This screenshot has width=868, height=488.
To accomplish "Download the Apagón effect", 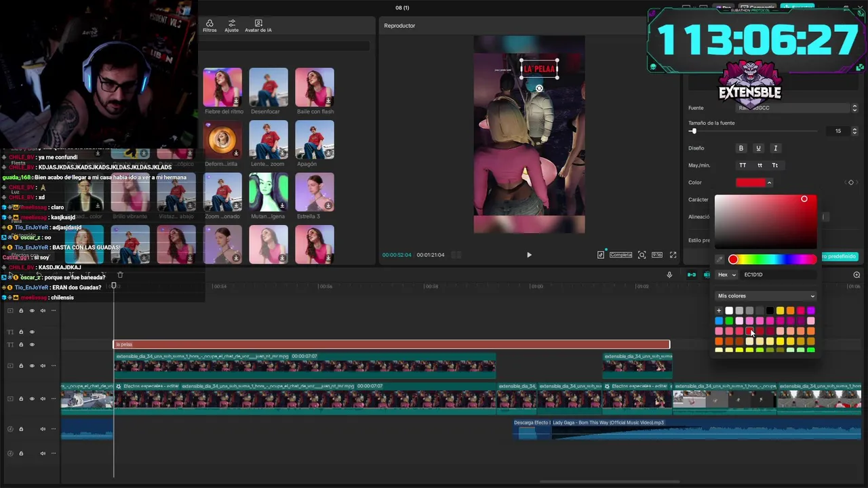I will (328, 153).
